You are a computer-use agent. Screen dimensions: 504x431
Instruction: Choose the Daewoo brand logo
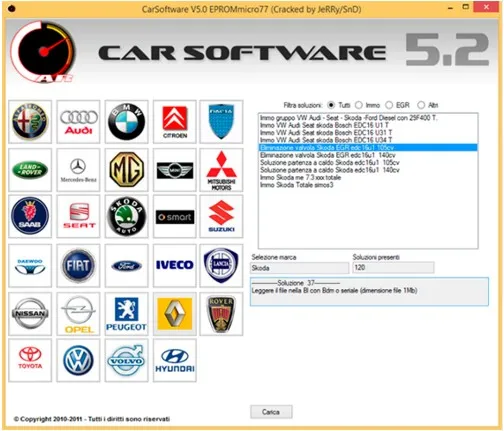pos(30,265)
